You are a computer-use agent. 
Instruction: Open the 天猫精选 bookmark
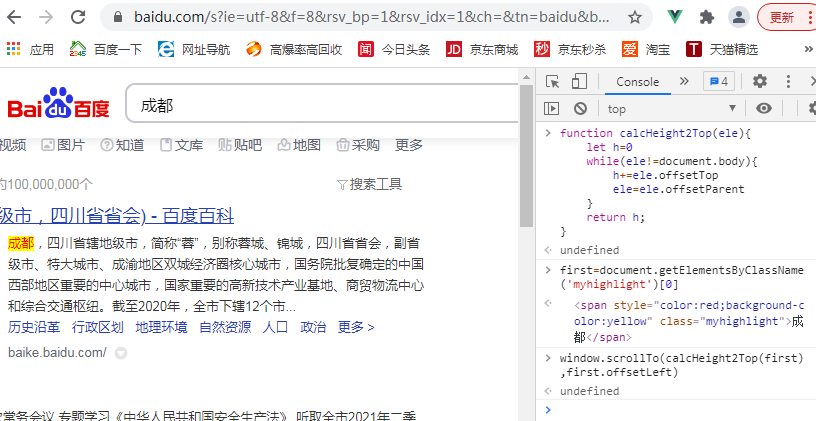722,49
